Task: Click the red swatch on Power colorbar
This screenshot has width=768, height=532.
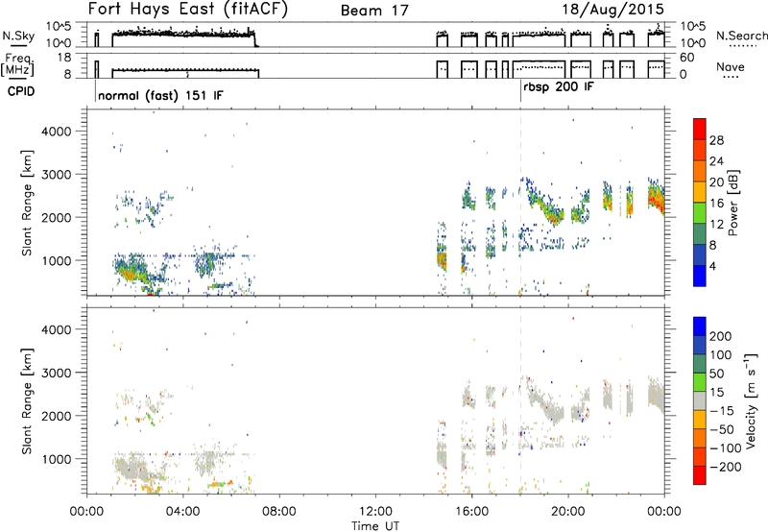Action: [x=700, y=129]
